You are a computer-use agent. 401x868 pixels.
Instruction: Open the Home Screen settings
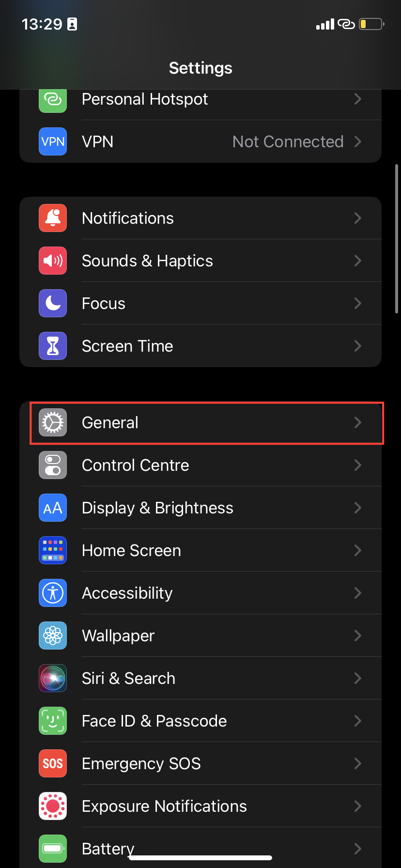pyautogui.click(x=131, y=551)
